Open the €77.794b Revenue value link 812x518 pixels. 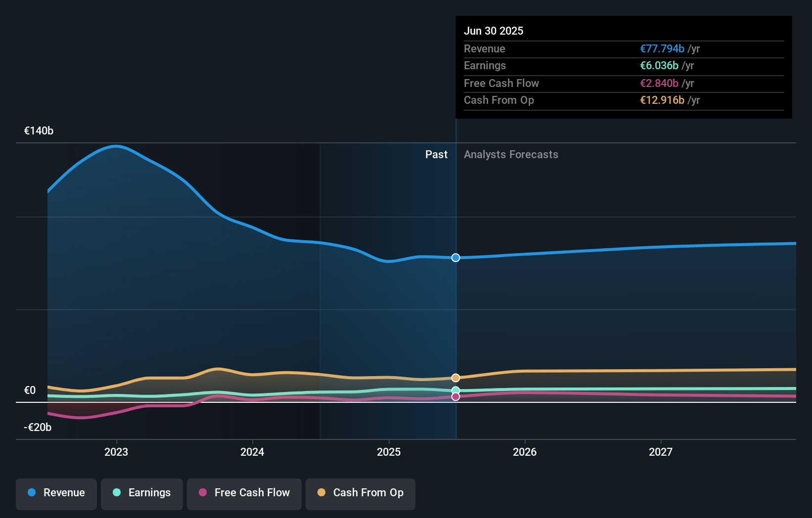click(x=663, y=48)
